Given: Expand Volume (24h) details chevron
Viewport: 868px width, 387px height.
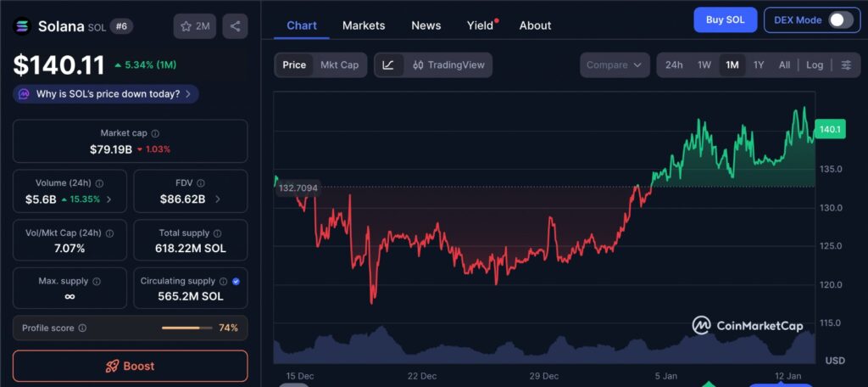Looking at the screenshot, I should pos(108,199).
